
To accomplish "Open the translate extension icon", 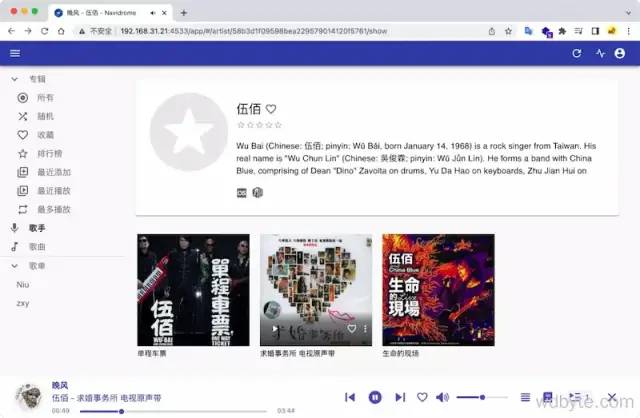I will click(x=528, y=31).
